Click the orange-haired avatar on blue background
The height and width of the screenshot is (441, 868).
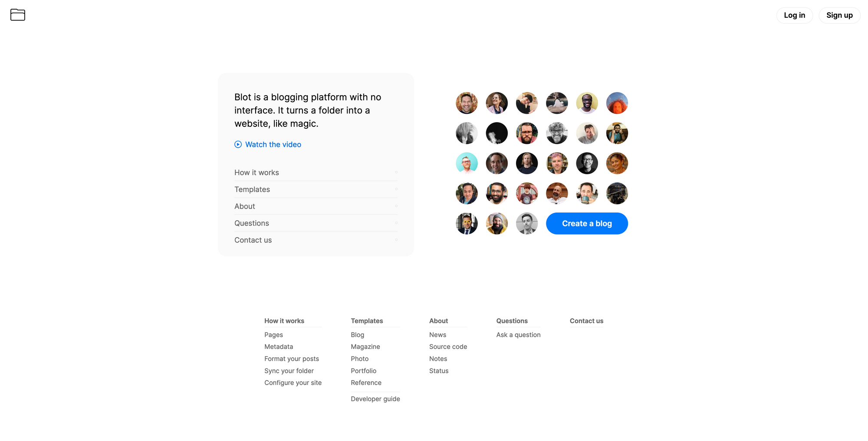(617, 103)
